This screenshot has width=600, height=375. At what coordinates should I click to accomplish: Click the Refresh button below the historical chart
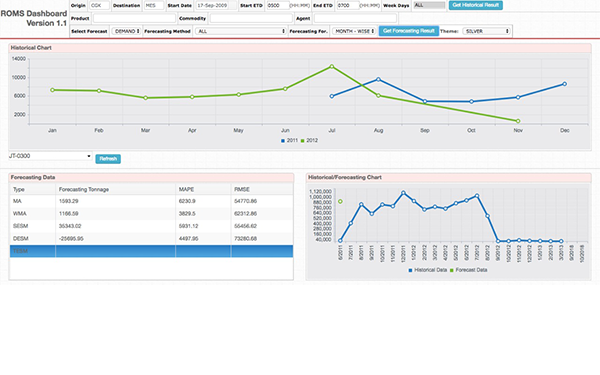click(x=108, y=159)
